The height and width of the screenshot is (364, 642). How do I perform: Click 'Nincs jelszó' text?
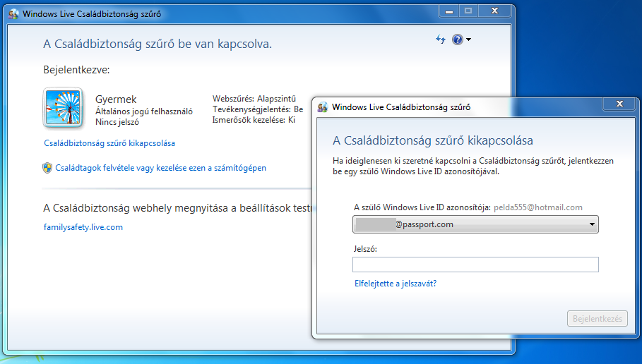(x=117, y=122)
